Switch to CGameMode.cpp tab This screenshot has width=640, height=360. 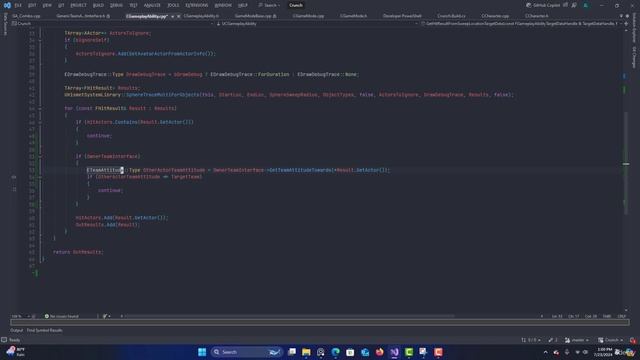point(308,16)
